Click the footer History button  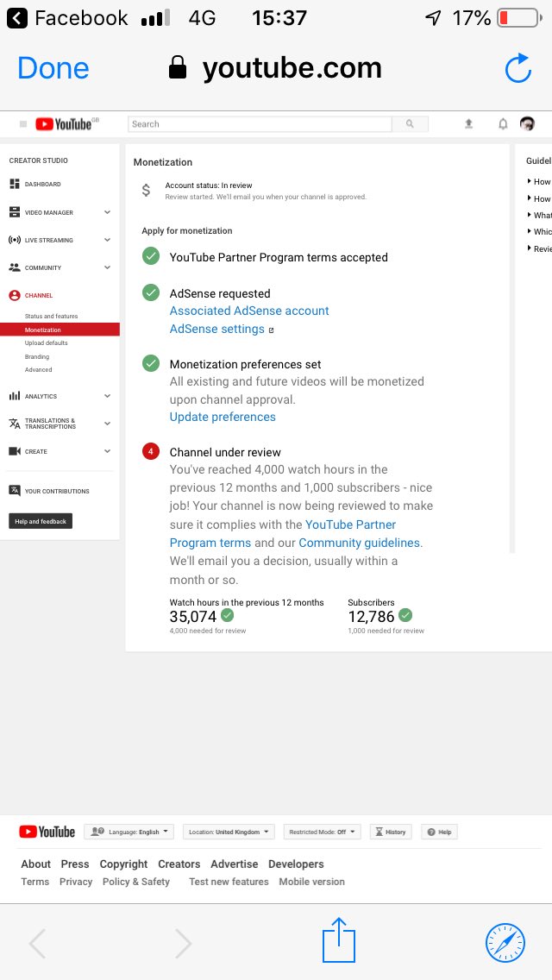(x=391, y=832)
